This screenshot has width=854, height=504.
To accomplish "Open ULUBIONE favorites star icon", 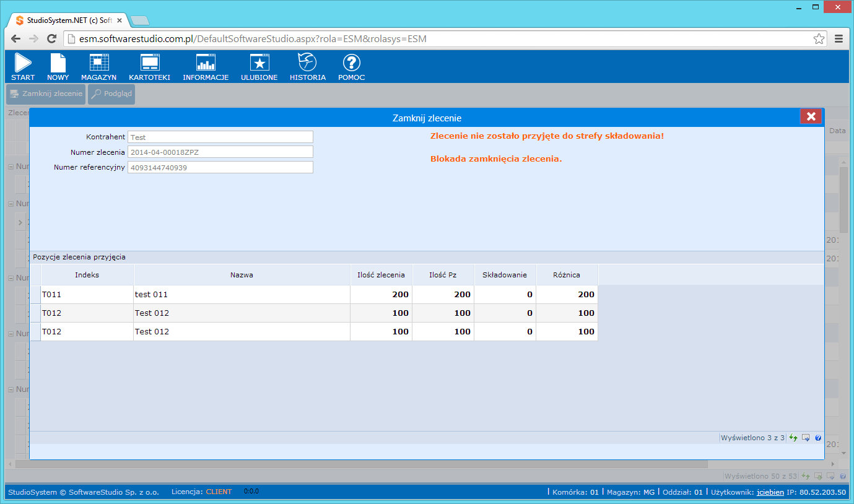I will point(259,66).
